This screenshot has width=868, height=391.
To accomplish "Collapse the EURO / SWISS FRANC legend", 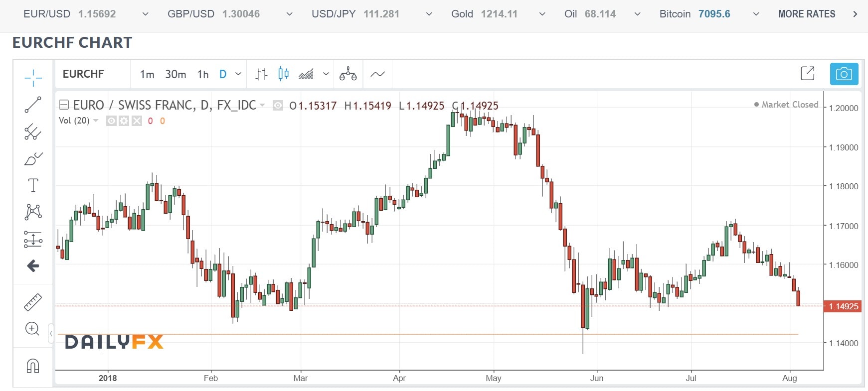I will [x=63, y=105].
